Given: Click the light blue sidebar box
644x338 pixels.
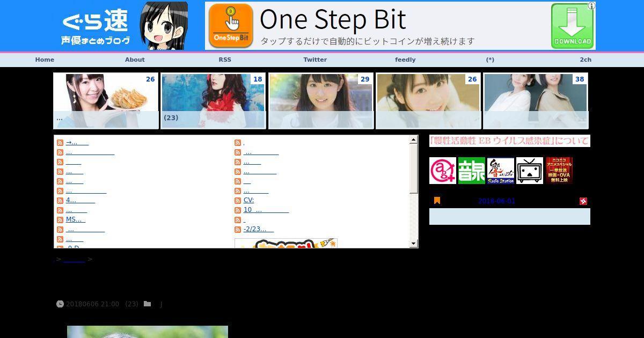Looking at the screenshot, I should (x=510, y=216).
